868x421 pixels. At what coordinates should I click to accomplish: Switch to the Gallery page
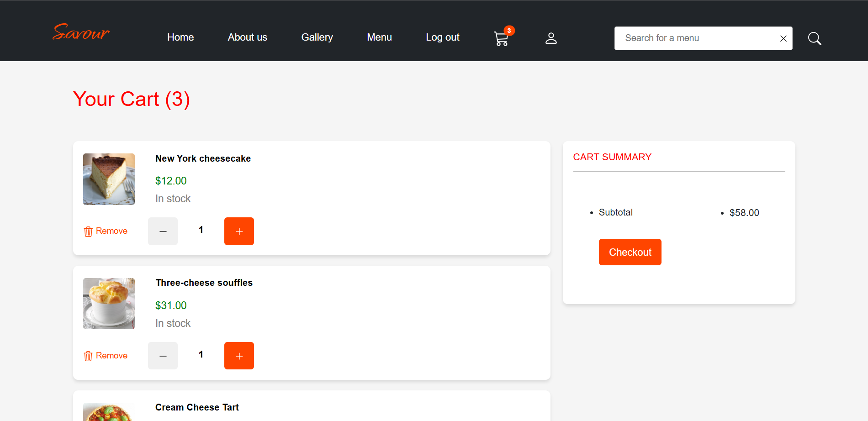point(317,37)
